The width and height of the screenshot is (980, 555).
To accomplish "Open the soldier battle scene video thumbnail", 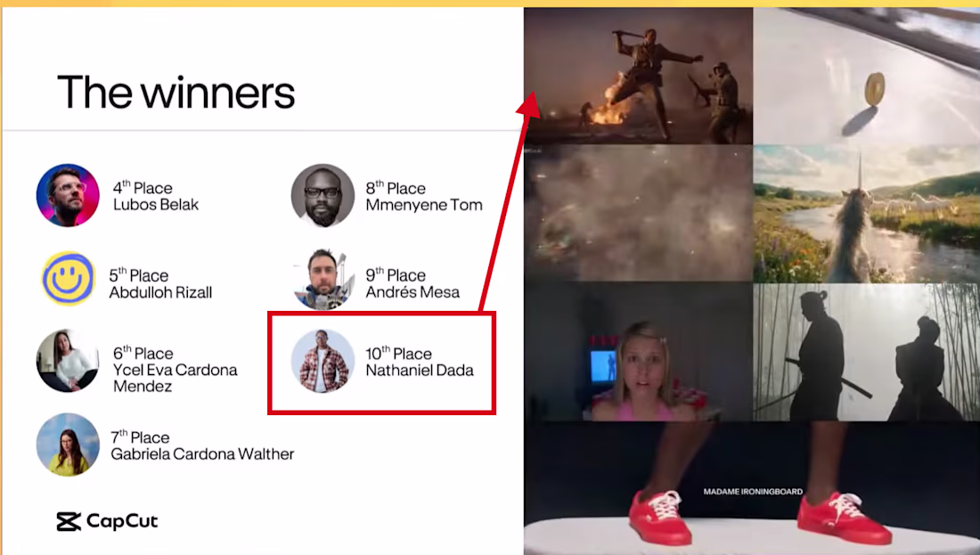I will [638, 76].
